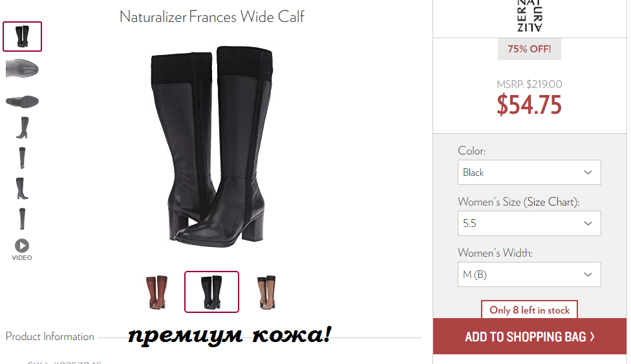Show the sixth boot thumbnail above the last one

(22, 188)
